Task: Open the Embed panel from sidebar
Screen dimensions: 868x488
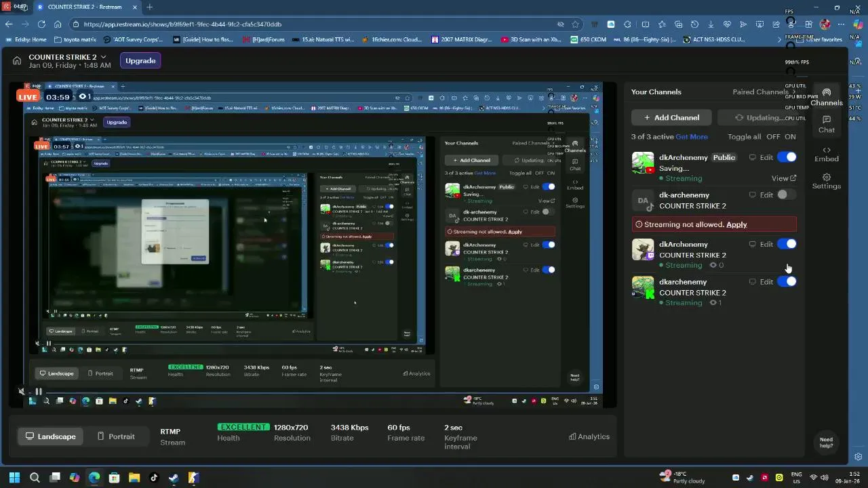Action: pyautogui.click(x=826, y=154)
